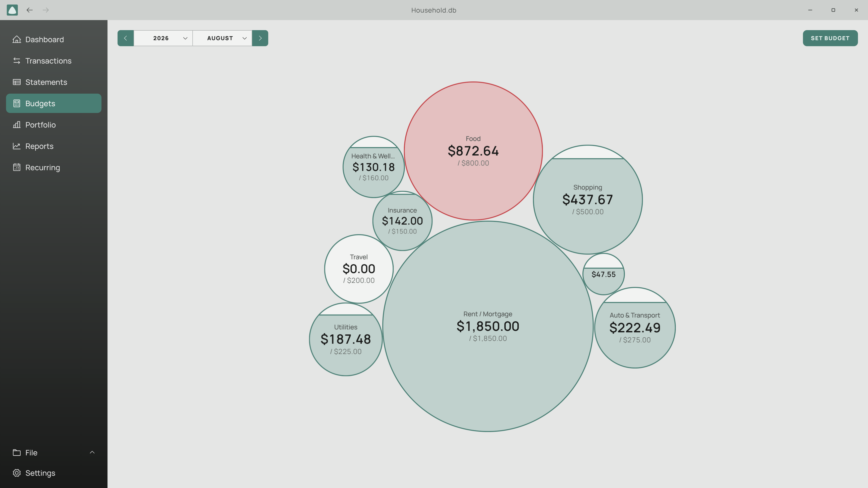Screen dimensions: 868x488
Task: Select the Auto & Transport bubble
Action: click(635, 328)
